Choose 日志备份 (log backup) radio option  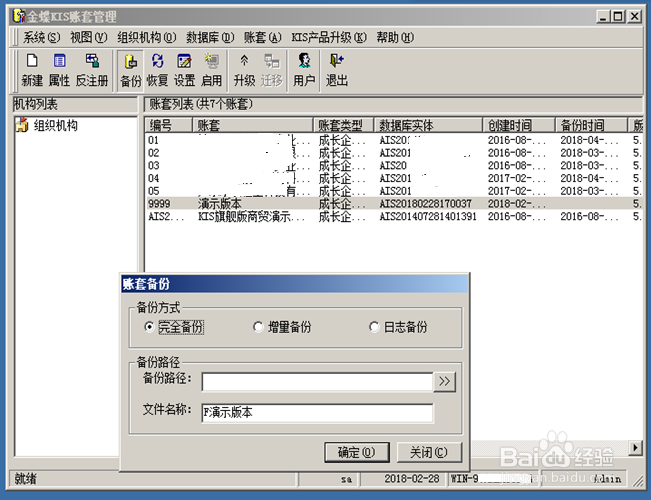[398, 327]
